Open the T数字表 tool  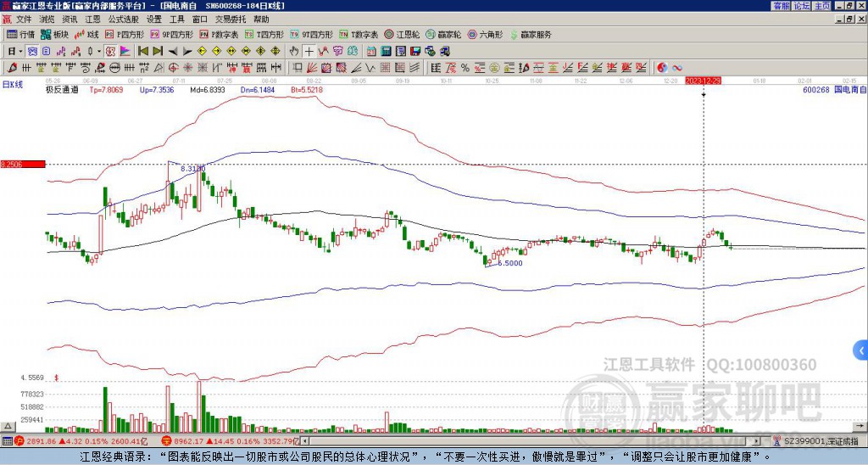[x=359, y=34]
